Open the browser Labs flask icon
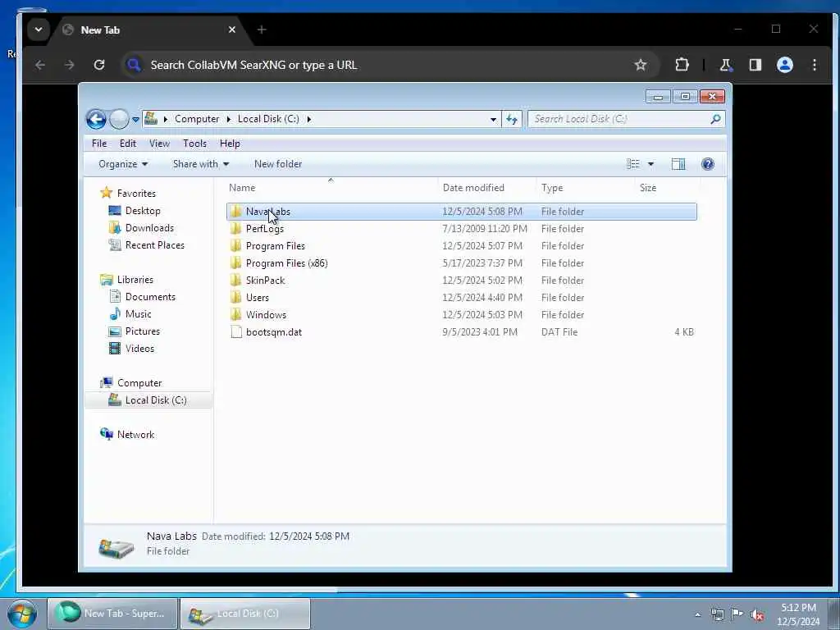840x630 pixels. point(725,65)
